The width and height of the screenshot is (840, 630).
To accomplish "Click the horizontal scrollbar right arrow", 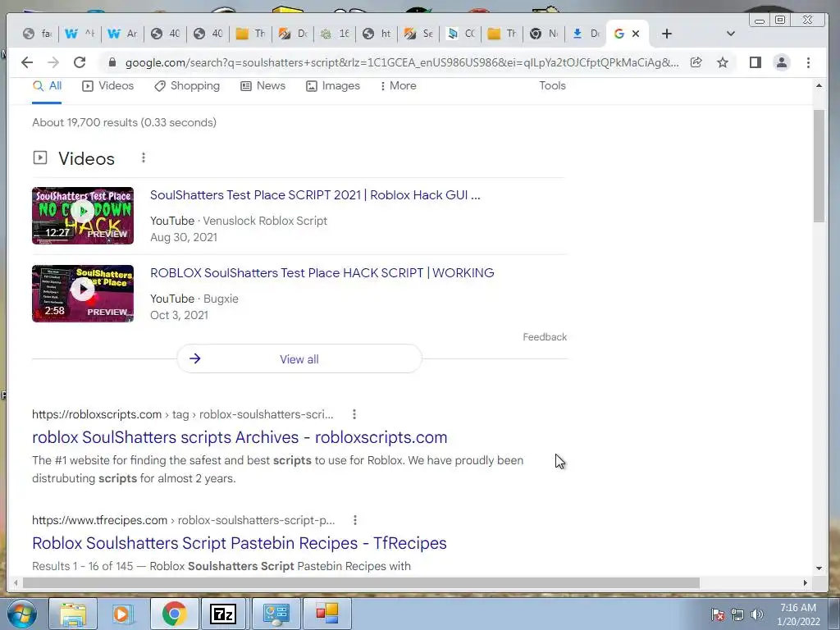I will pos(805,583).
